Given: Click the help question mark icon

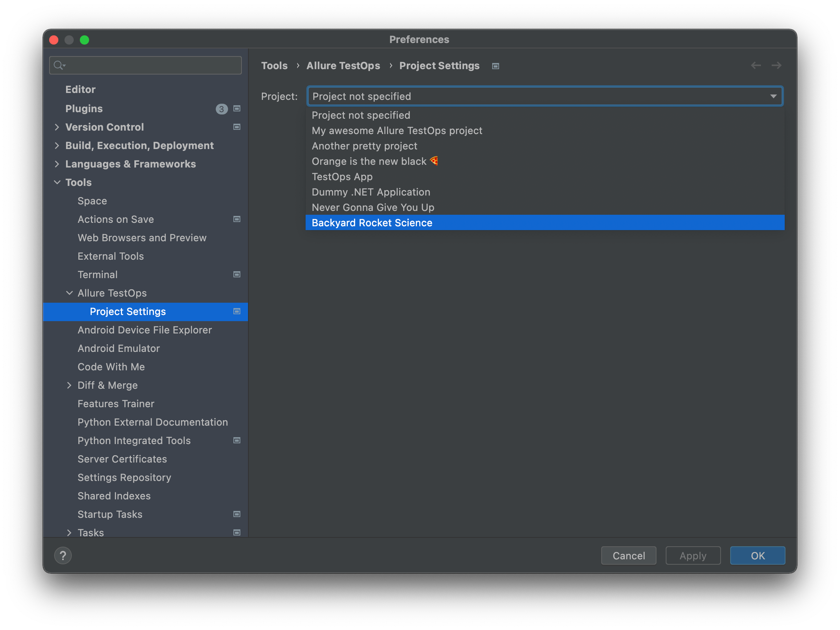Looking at the screenshot, I should click(63, 555).
